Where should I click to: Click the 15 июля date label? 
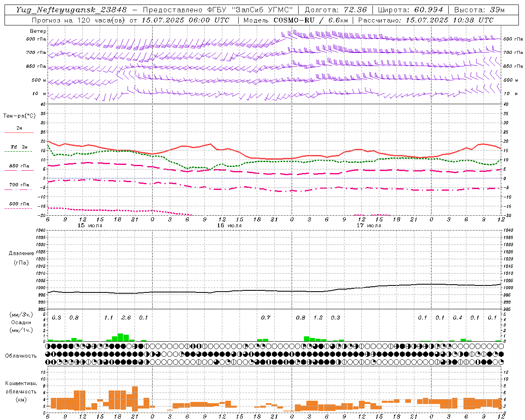click(90, 226)
